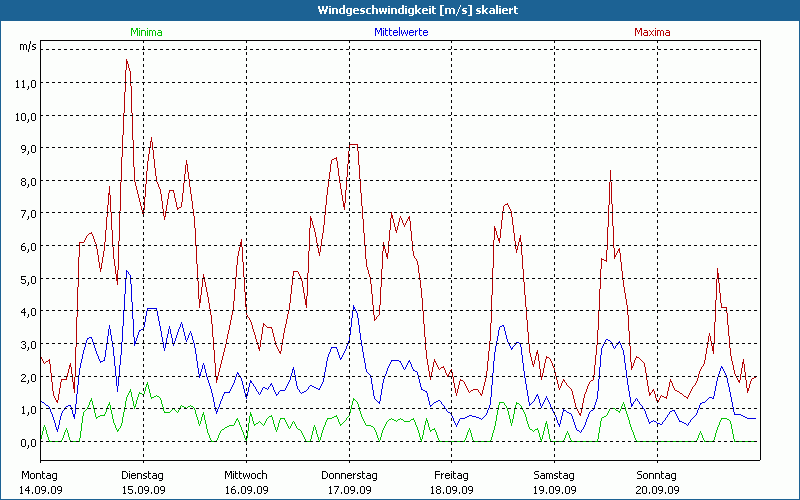Click the red Maxima peak on Saturday above 8,0

click(610, 171)
